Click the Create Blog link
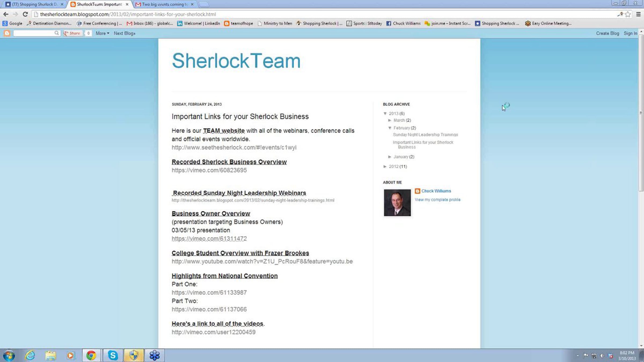Screen dimensions: 644x362 pos(608,33)
